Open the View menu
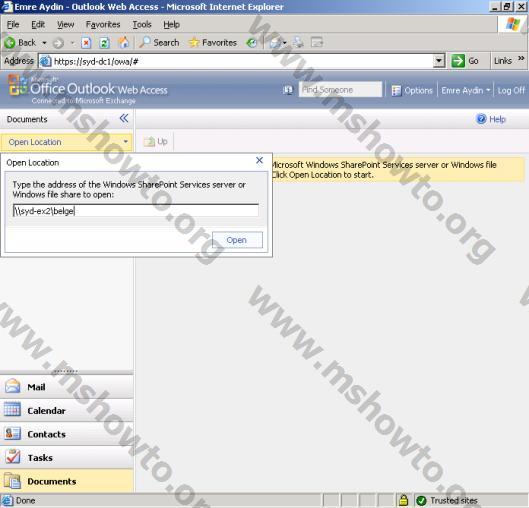Image resolution: width=529 pixels, height=508 pixels. point(65,24)
